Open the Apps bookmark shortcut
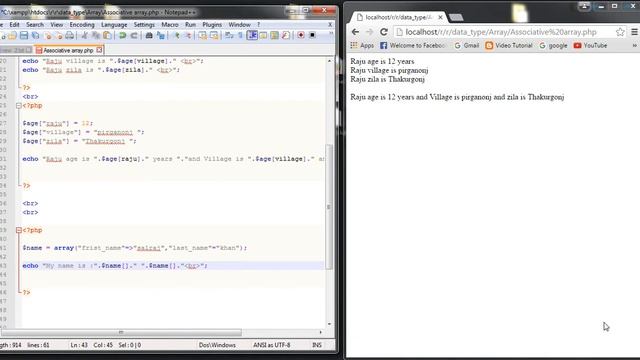The height and width of the screenshot is (360, 640). tap(362, 45)
